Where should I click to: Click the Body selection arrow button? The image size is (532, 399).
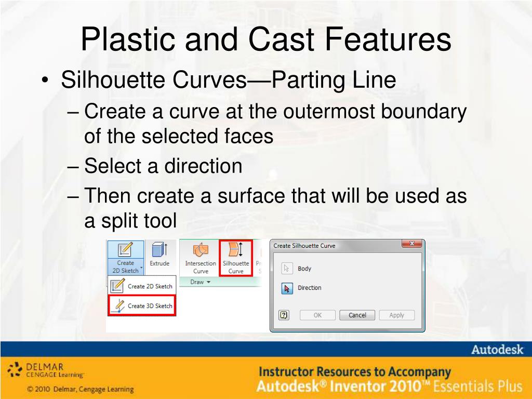click(x=287, y=269)
